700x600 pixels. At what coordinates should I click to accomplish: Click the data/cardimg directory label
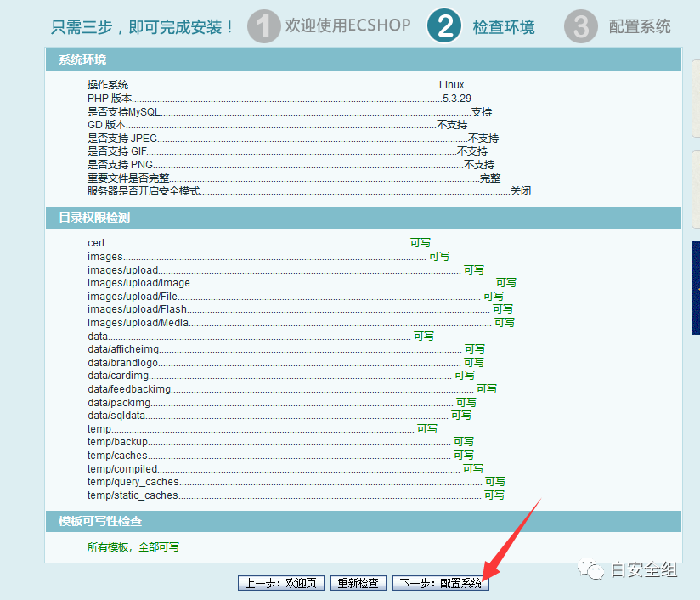tap(118, 376)
